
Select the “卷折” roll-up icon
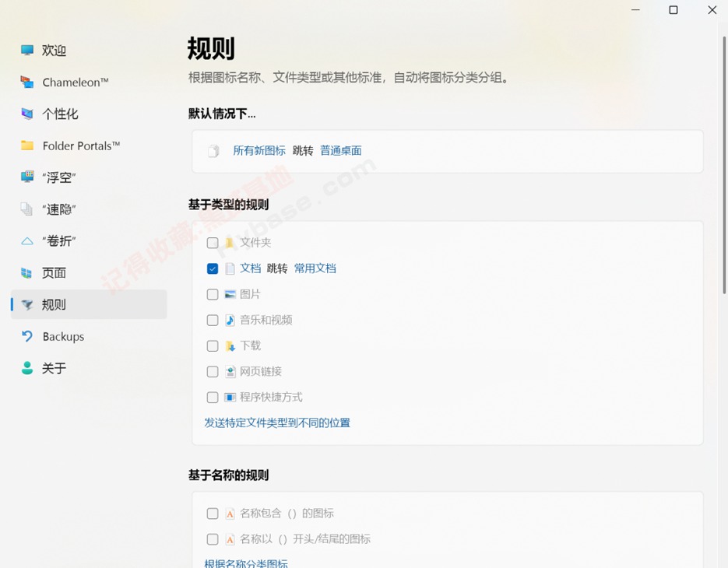click(x=27, y=241)
